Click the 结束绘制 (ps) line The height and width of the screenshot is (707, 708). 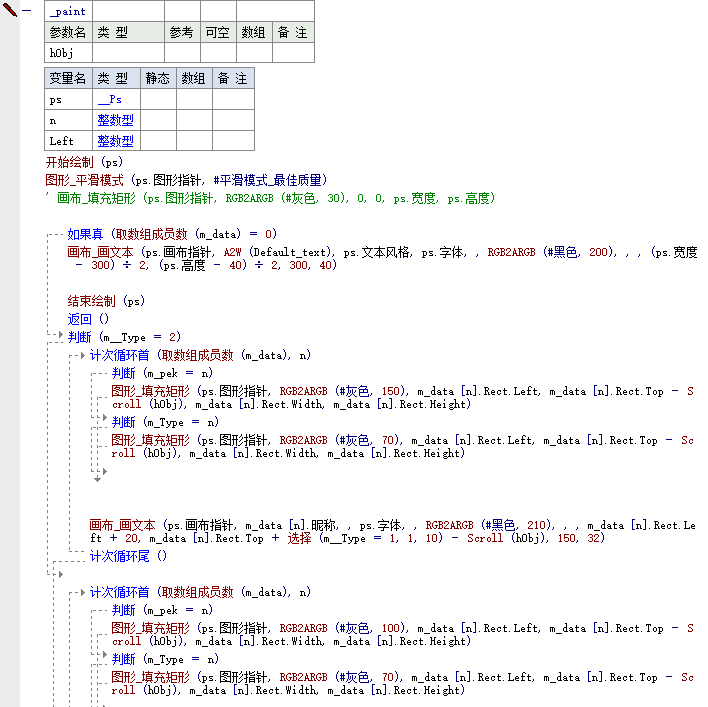click(x=106, y=301)
